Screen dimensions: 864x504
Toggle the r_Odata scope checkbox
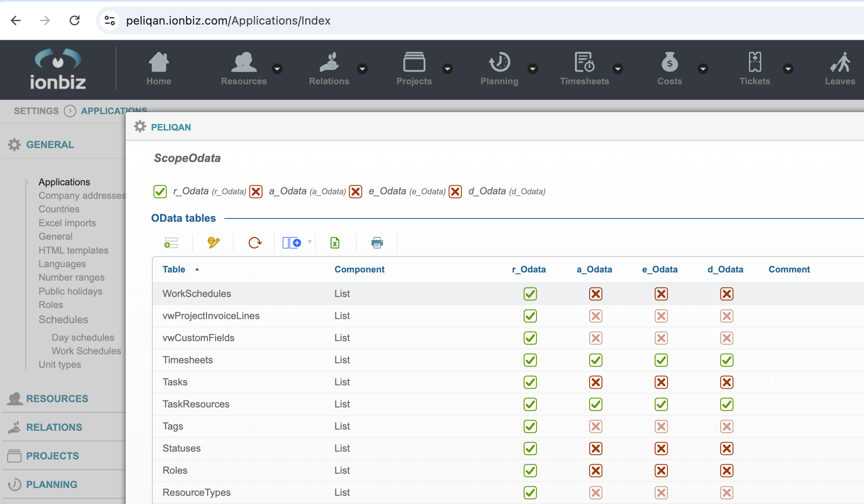160,191
